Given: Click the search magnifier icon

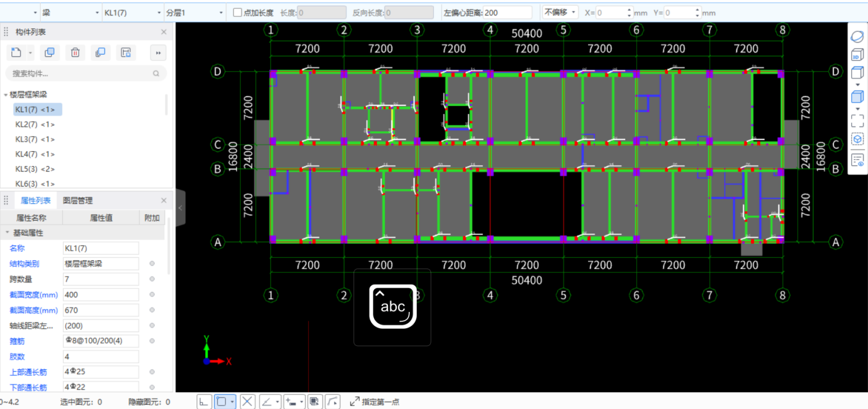Looking at the screenshot, I should point(156,73).
